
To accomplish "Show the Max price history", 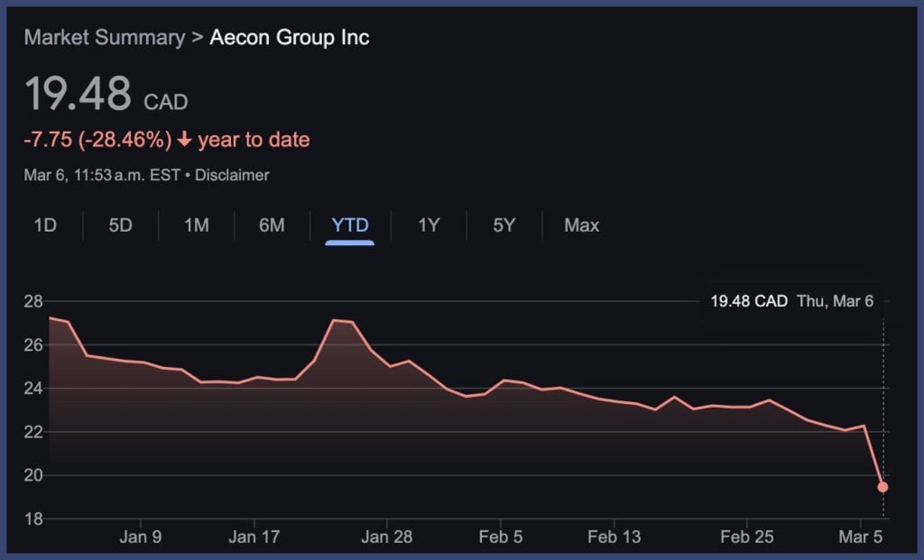I will point(581,225).
